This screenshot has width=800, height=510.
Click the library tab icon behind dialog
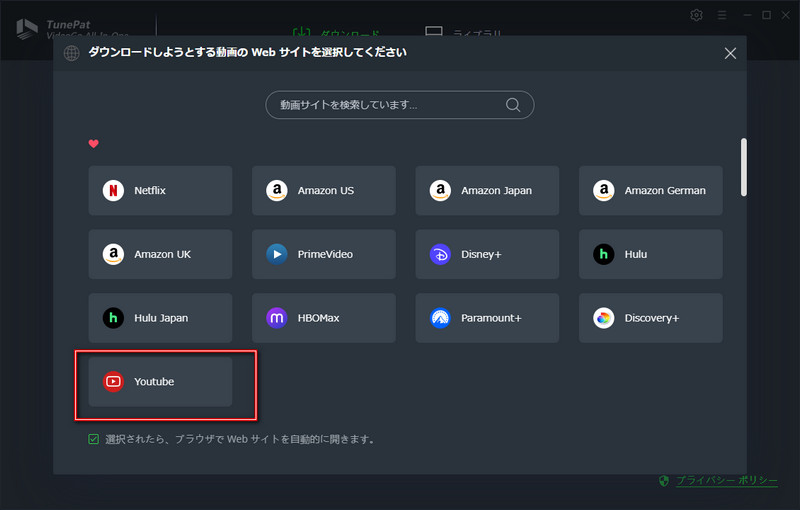(x=434, y=31)
